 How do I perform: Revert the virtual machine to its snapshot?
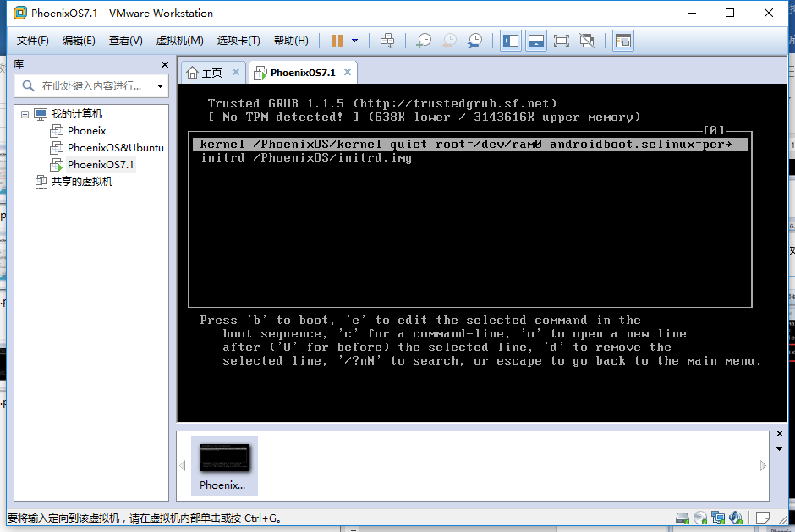449,41
